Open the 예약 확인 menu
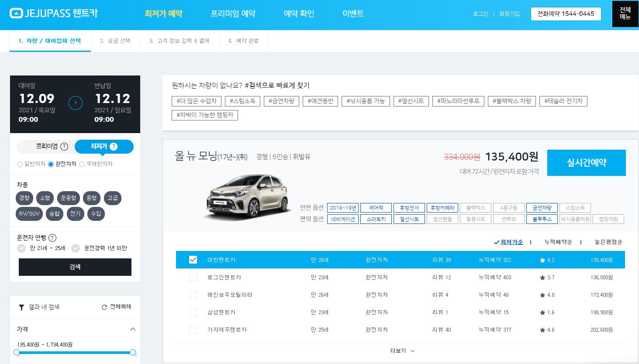639x364 pixels. pos(299,14)
